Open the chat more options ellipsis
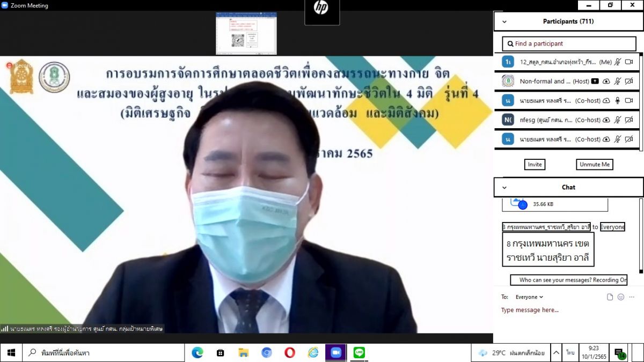The width and height of the screenshot is (644, 362). tap(632, 297)
